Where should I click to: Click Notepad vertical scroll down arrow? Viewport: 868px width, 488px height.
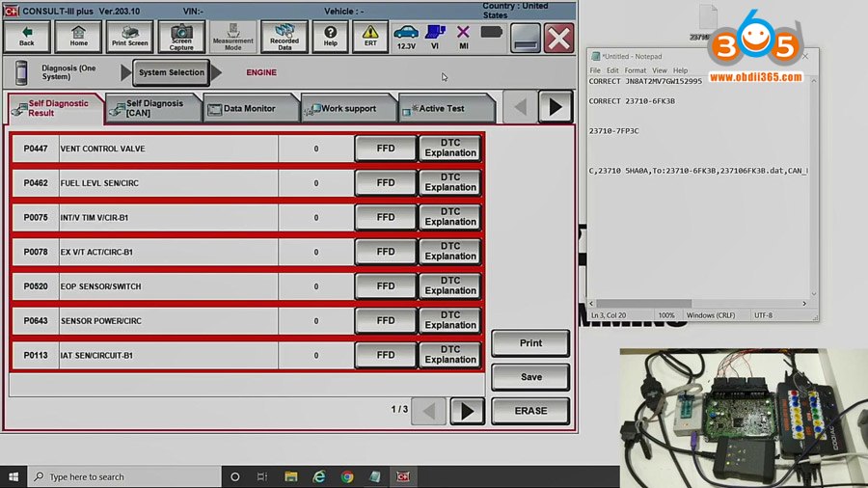[x=814, y=294]
